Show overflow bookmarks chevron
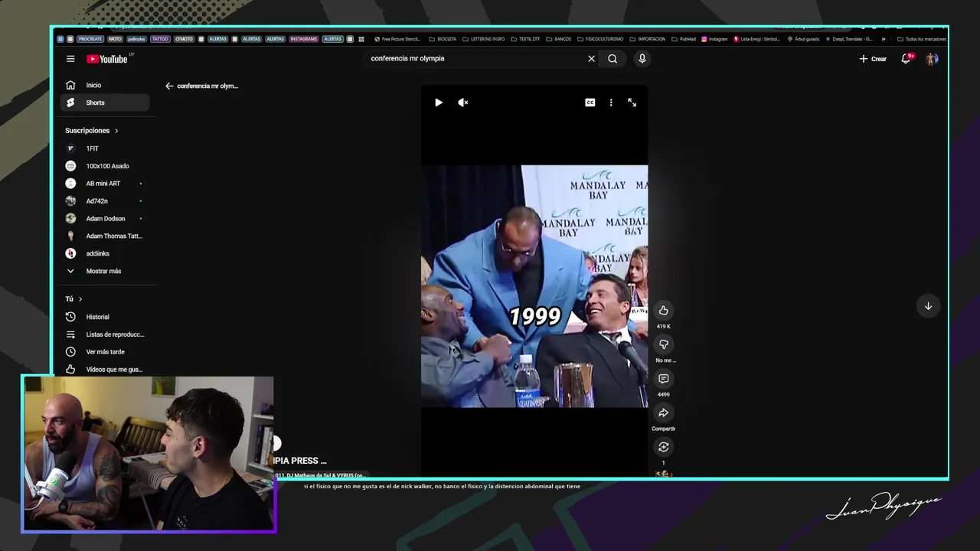980x551 pixels. 884,39
